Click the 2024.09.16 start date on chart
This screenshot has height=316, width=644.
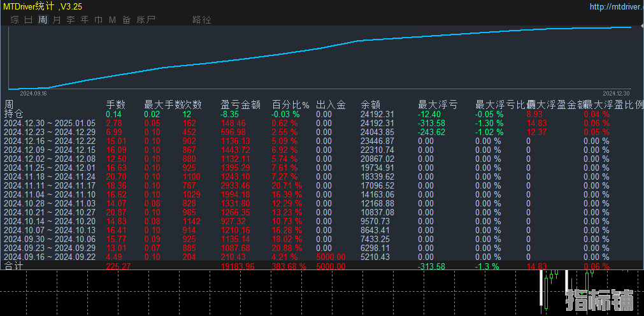(x=33, y=93)
